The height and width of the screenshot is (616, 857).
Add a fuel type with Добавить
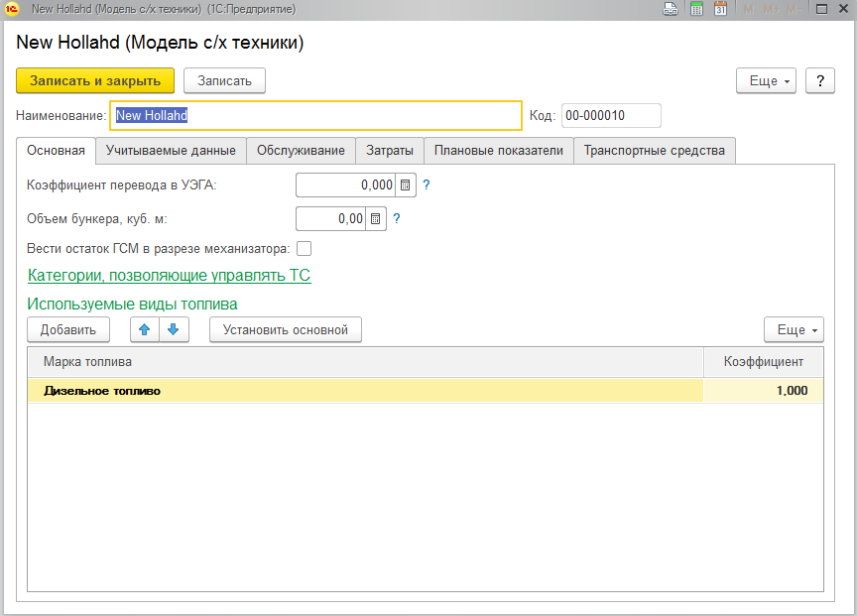[x=68, y=329]
